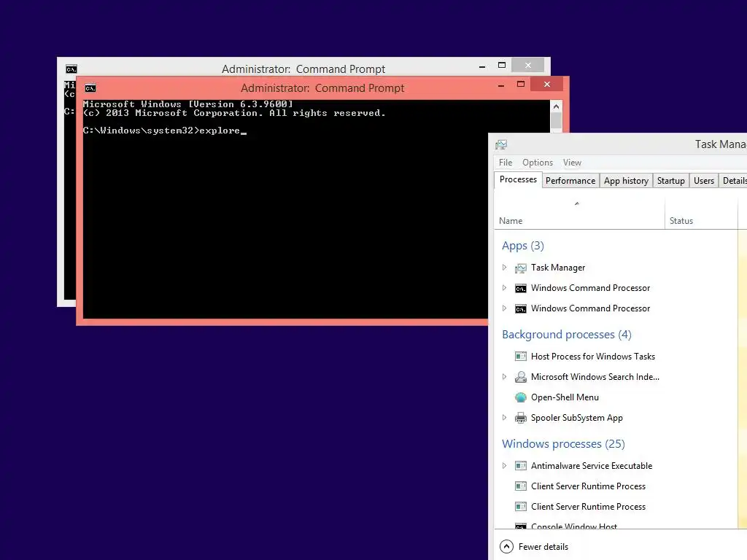Click the Host Process for Windows Tasks icon

pos(521,356)
